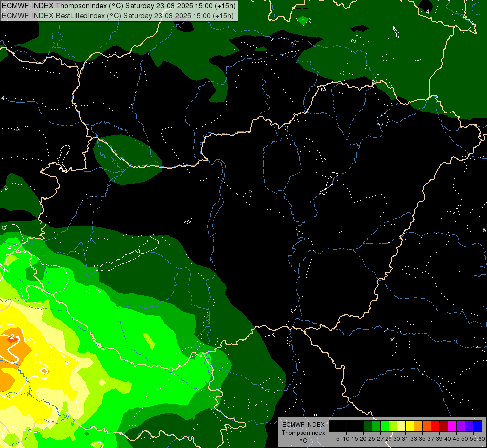Click the °C unit label in legend
The image size is (487, 448).
[303, 440]
